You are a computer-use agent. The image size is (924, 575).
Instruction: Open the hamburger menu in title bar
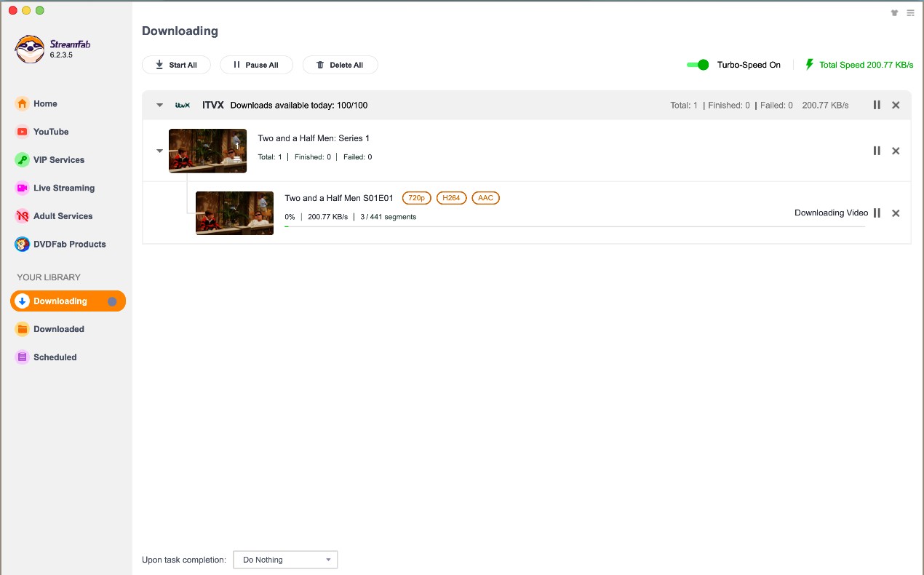coord(910,12)
